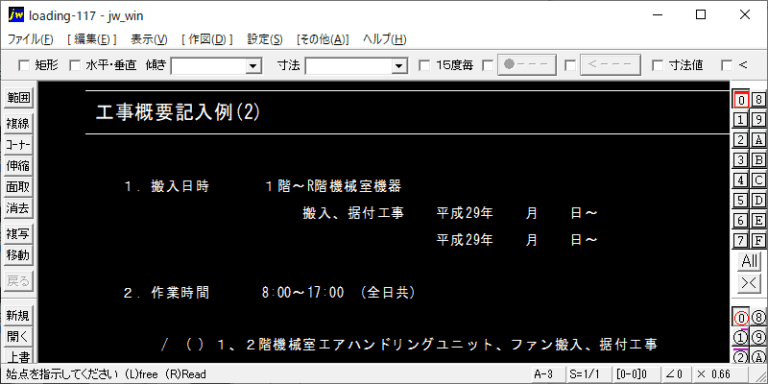Open the 編集(E) menu

(92, 40)
